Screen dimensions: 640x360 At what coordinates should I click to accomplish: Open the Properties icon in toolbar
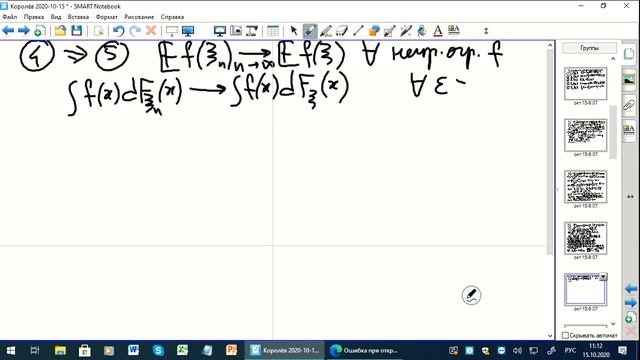pyautogui.click(x=453, y=30)
